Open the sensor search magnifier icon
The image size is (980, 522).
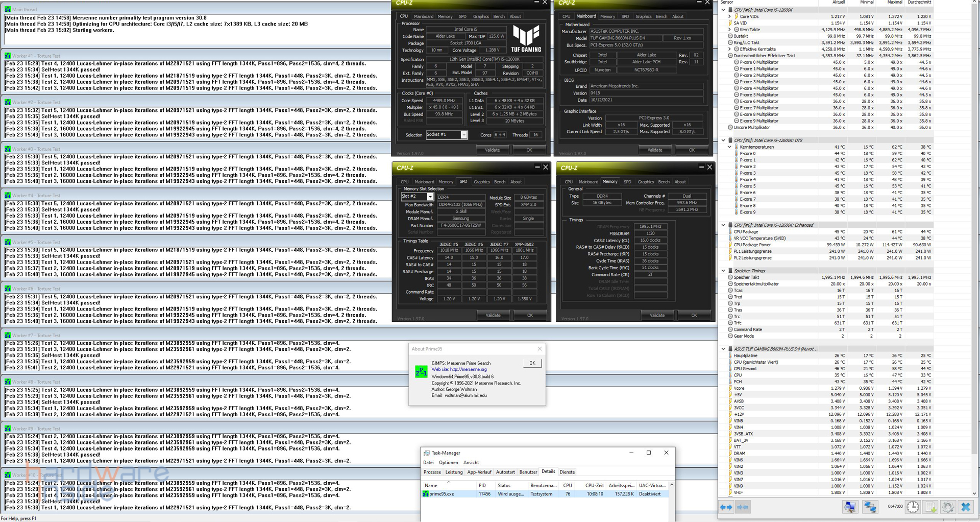850,507
